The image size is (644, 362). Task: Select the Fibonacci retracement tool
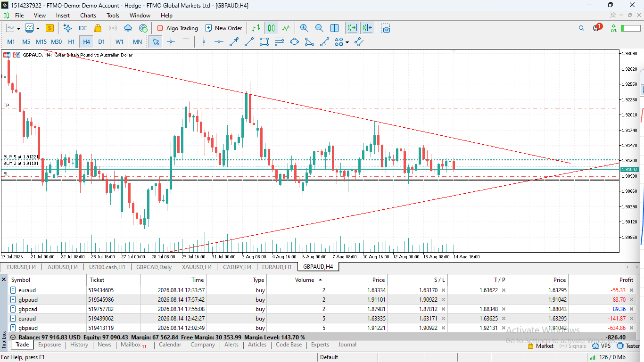279,42
